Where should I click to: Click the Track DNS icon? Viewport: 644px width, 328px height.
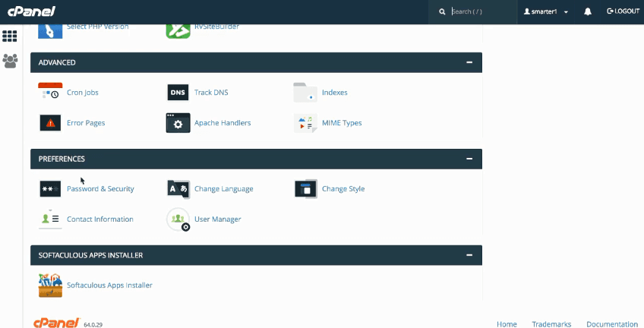(x=178, y=93)
